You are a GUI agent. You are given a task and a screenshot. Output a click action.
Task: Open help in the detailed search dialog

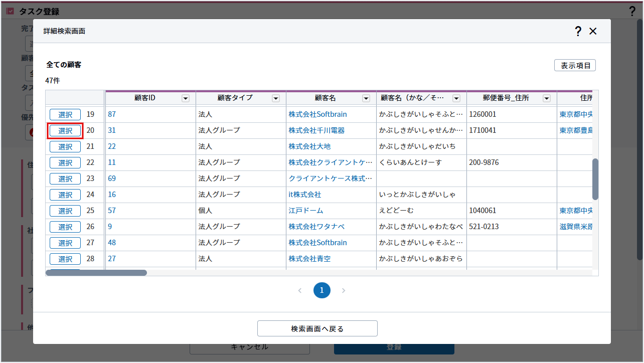(578, 31)
